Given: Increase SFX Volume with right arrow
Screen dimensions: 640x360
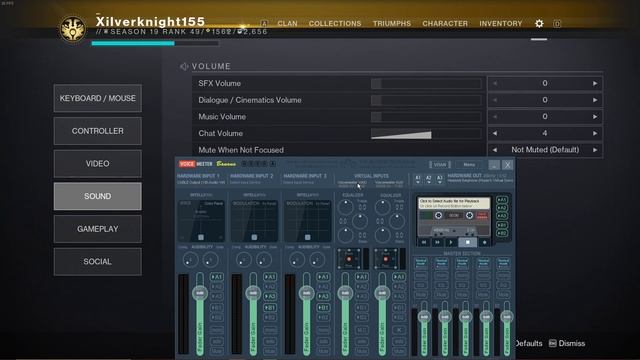Looking at the screenshot, I should pos(595,83).
